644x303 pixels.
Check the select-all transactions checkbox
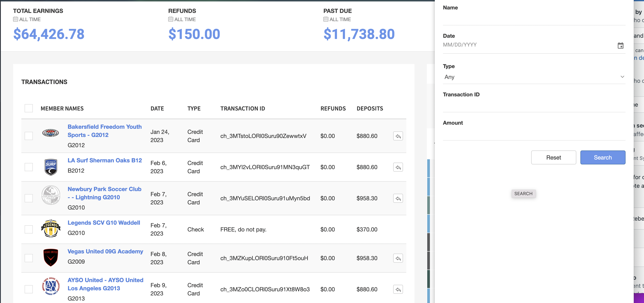tap(29, 108)
